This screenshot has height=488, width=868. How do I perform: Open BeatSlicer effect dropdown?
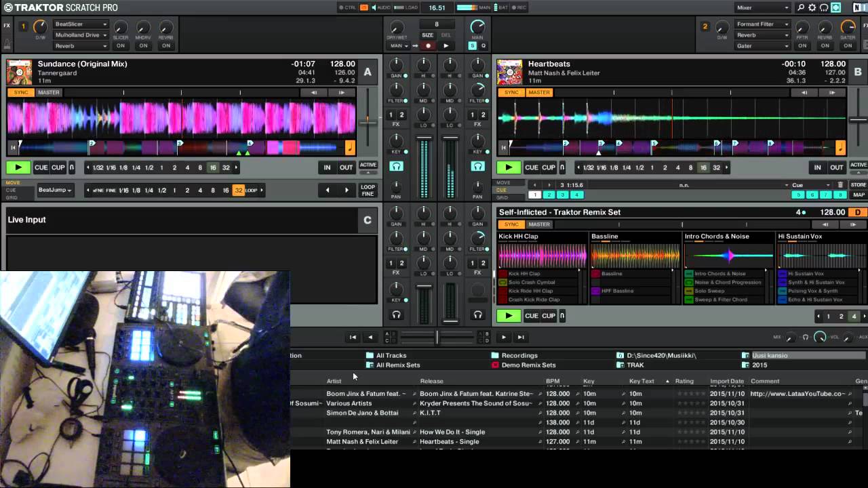click(x=81, y=24)
